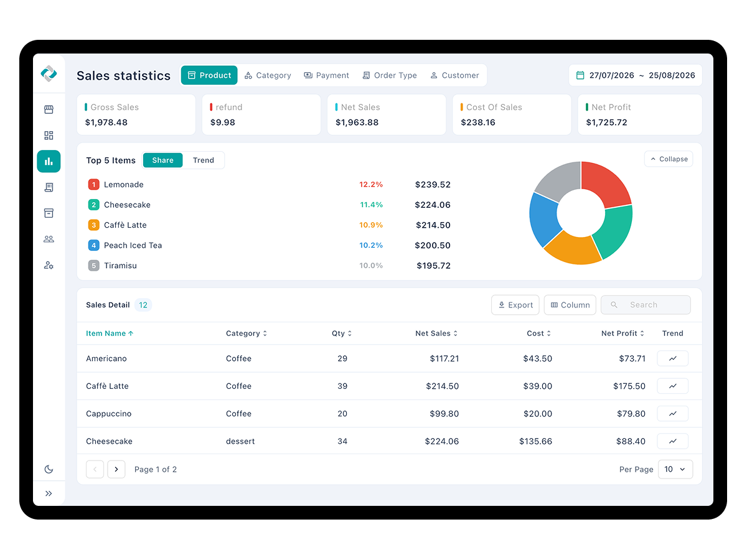The width and height of the screenshot is (747, 560).
Task: Select the Product tab
Action: (209, 75)
